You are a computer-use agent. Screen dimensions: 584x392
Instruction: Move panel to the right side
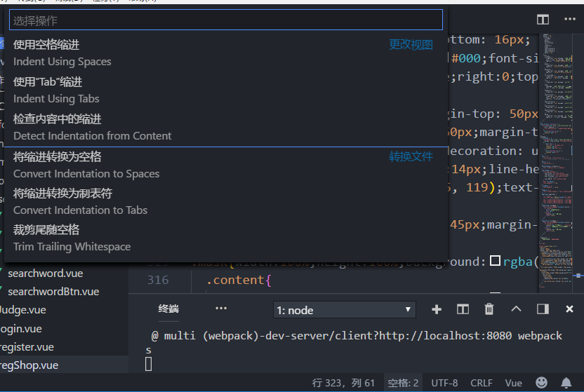pyautogui.click(x=543, y=309)
